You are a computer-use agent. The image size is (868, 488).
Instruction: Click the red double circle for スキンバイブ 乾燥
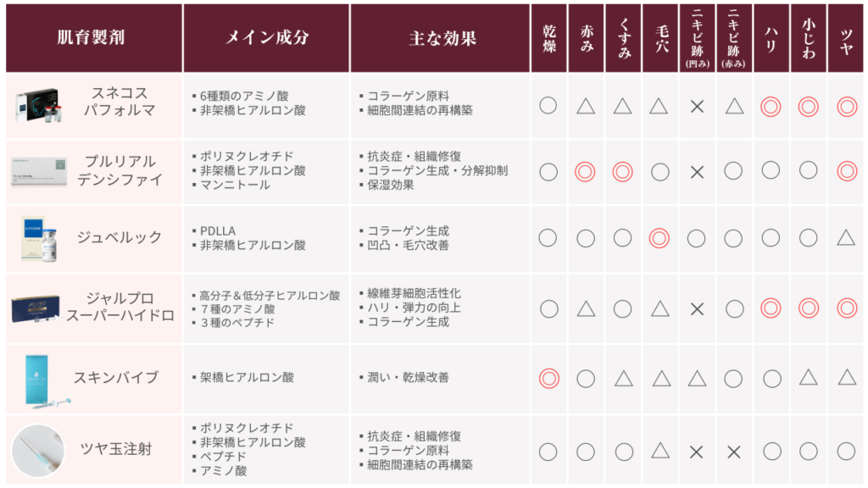(x=548, y=378)
